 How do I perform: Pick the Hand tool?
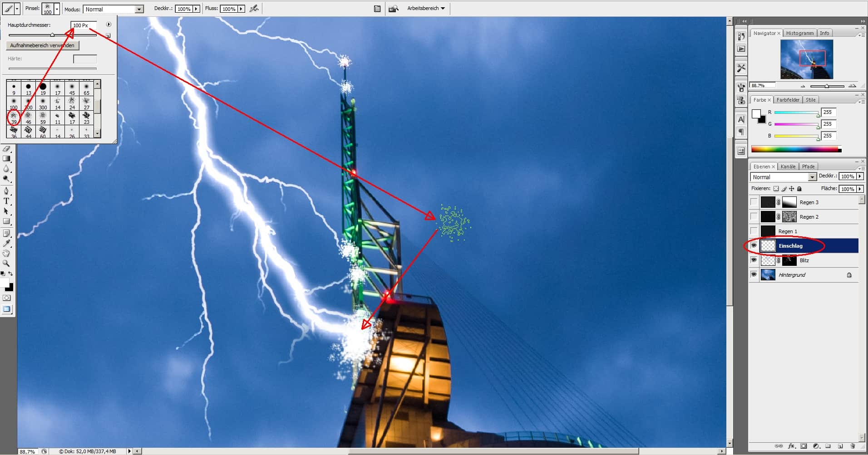[x=6, y=253]
